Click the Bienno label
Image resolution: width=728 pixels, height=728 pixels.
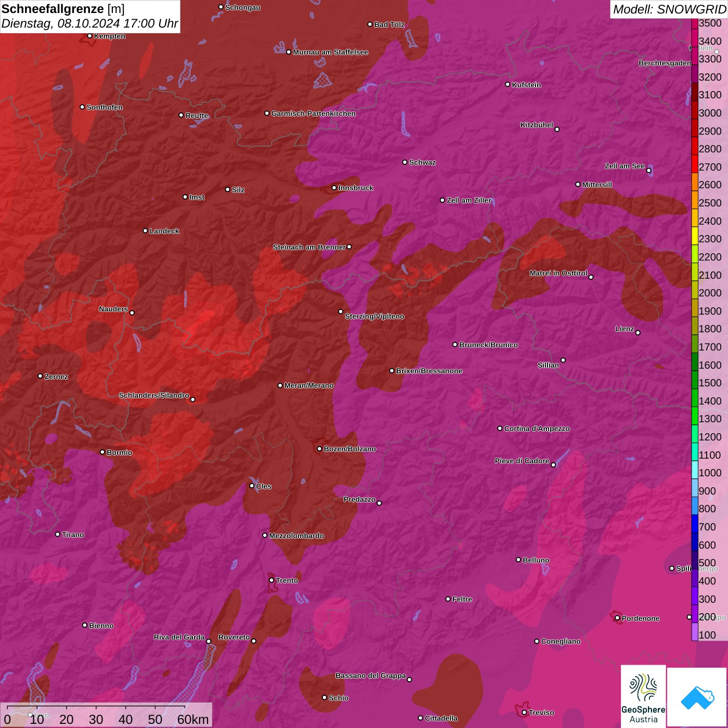click(101, 626)
